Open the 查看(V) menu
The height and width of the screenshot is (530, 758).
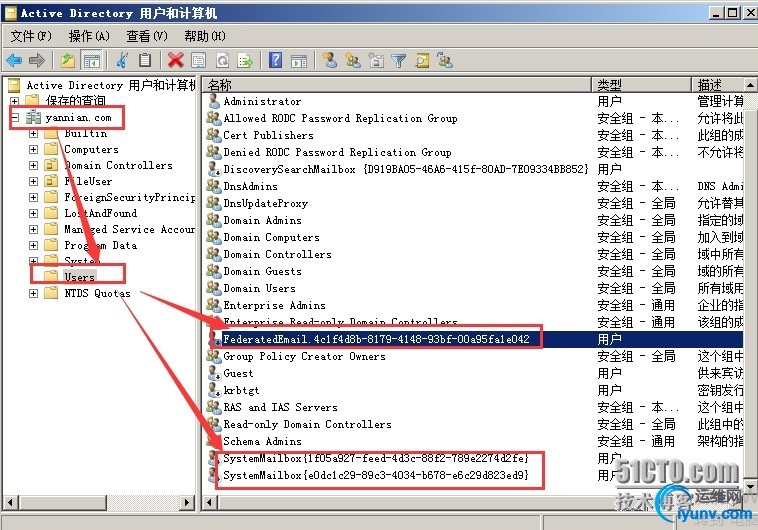click(146, 36)
